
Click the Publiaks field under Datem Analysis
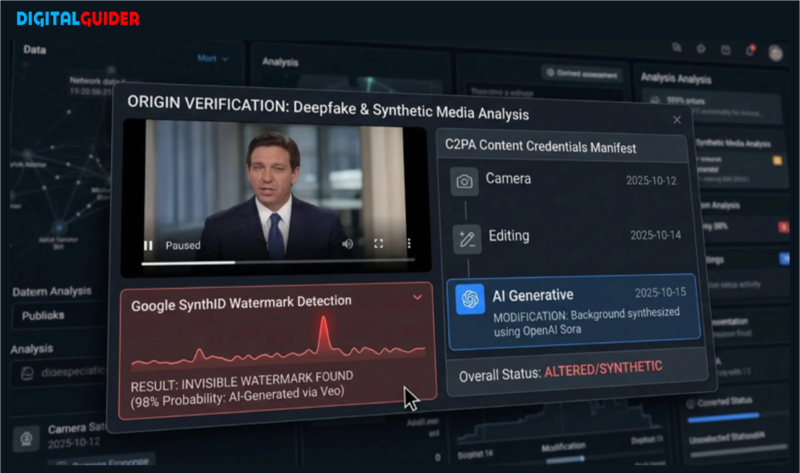coord(58,315)
